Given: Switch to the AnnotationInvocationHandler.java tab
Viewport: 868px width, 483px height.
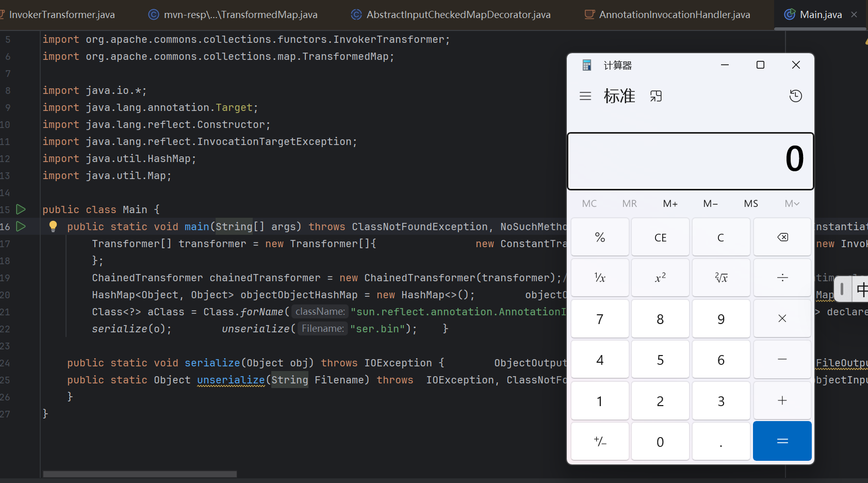Looking at the screenshot, I should point(674,14).
